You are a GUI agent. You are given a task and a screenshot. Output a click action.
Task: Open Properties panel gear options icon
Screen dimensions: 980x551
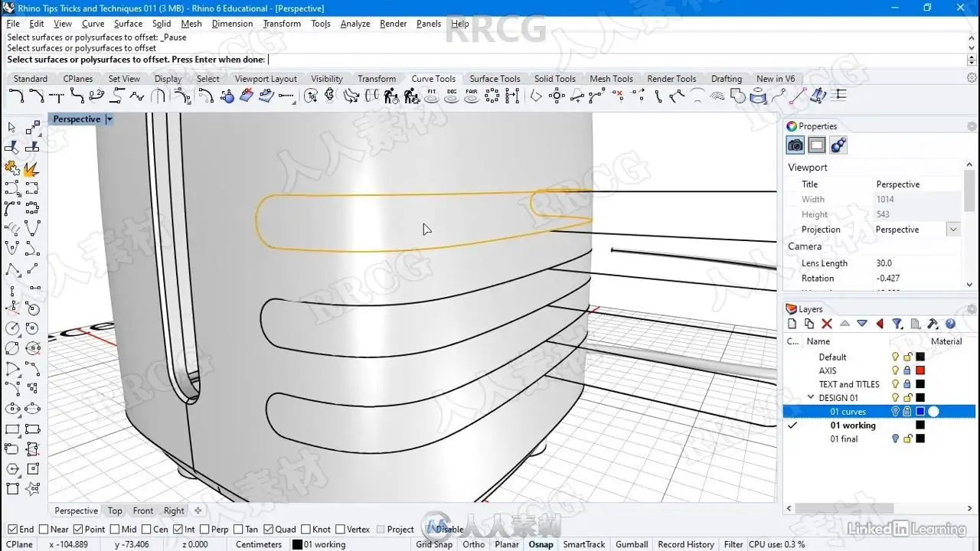tap(972, 126)
